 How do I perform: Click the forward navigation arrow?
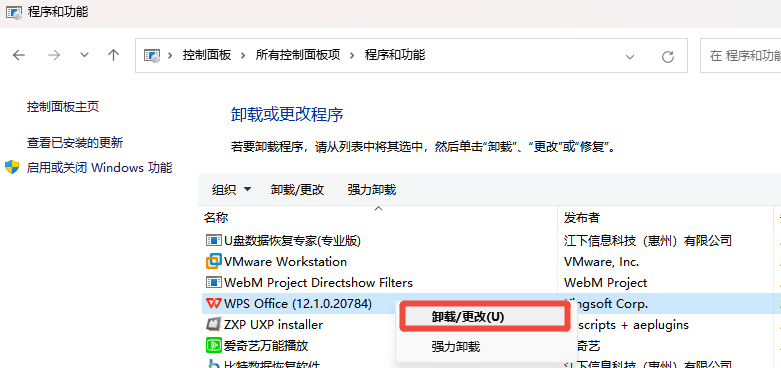(x=54, y=55)
